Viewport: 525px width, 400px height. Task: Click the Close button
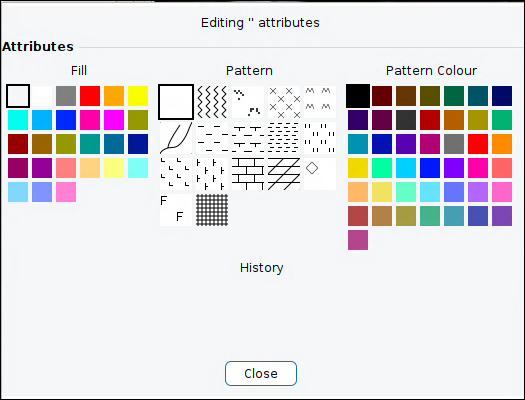pos(261,373)
